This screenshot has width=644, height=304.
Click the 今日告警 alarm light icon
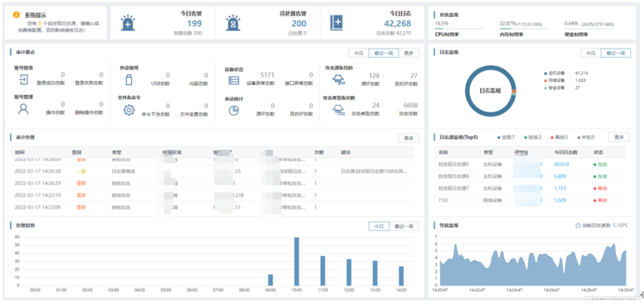coord(128,23)
